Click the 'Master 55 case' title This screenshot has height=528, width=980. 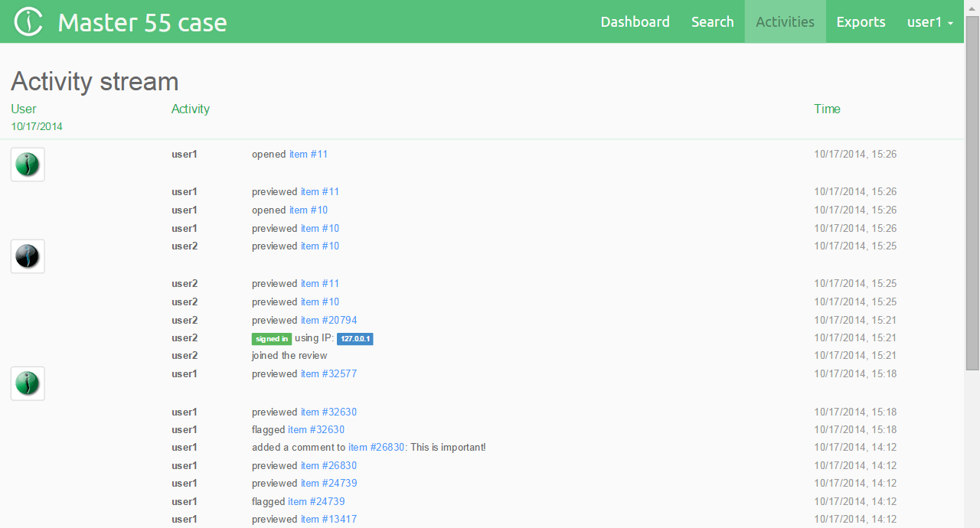click(142, 22)
